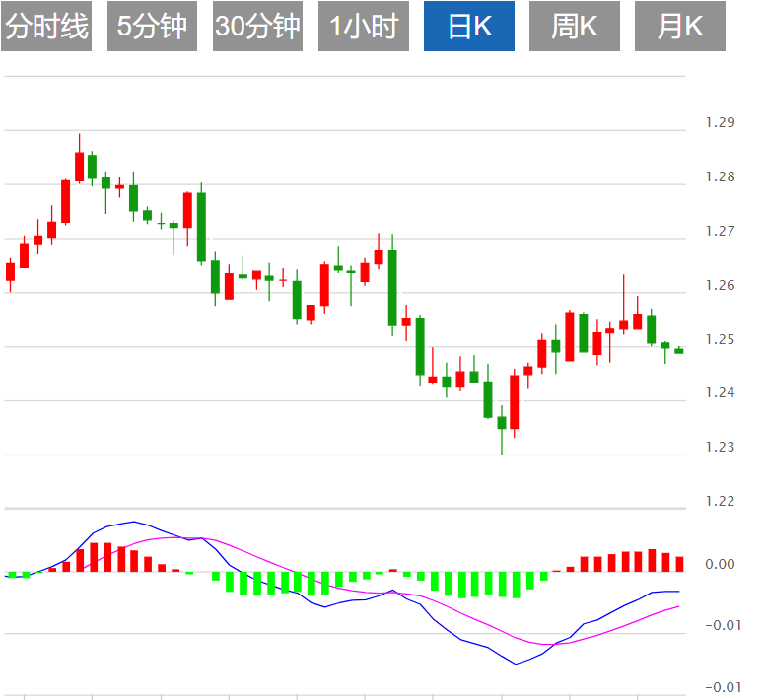This screenshot has height=700, width=765.
Task: Click the lowest point of the blue MACD line
Action: [x=516, y=664]
